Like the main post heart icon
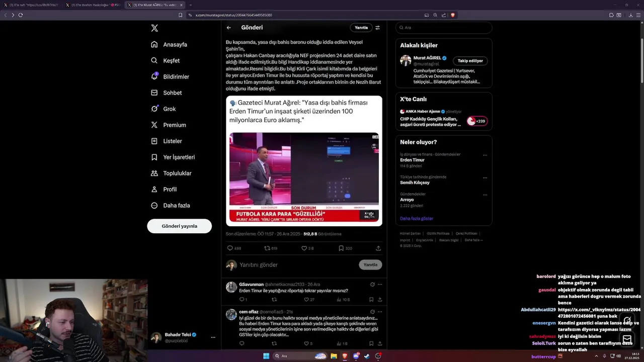The width and height of the screenshot is (644, 362). tap(304, 248)
